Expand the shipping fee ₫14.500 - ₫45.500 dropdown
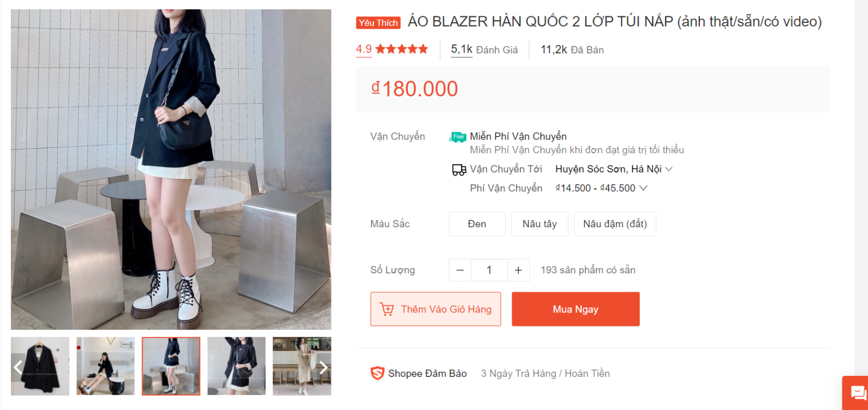The image size is (868, 410). (x=602, y=188)
